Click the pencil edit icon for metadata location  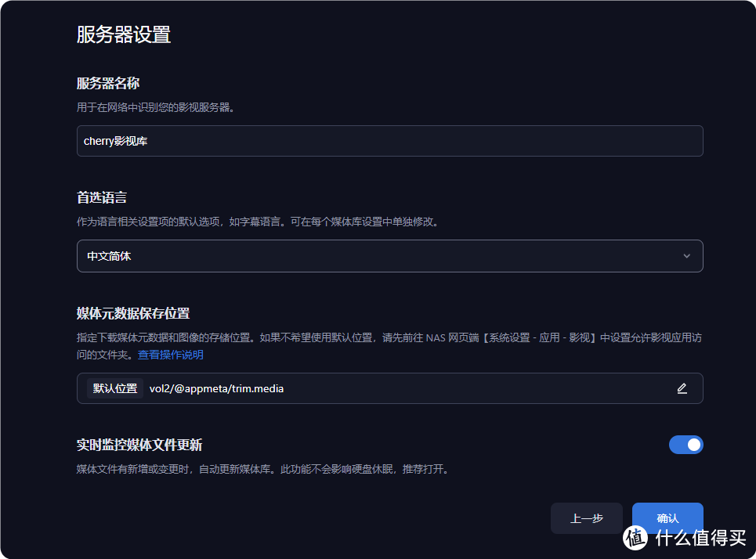(682, 388)
